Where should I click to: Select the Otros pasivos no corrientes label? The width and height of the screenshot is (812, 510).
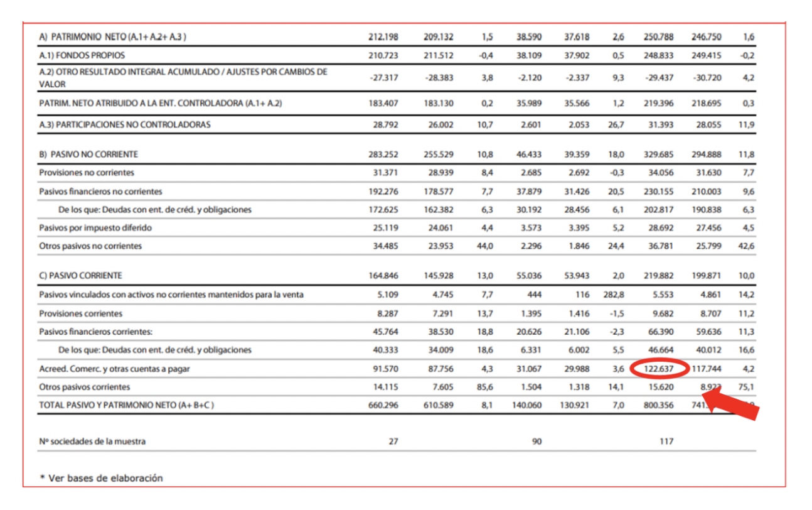pyautogui.click(x=90, y=246)
